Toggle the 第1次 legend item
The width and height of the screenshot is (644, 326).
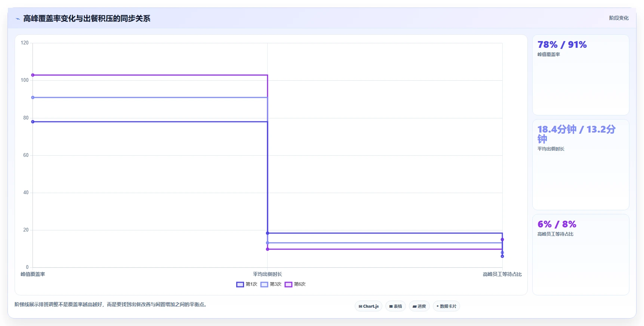pyautogui.click(x=247, y=284)
